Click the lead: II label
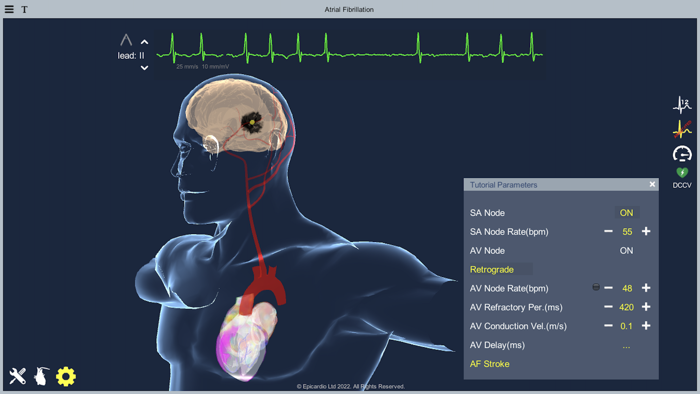The image size is (700, 394). coord(131,56)
